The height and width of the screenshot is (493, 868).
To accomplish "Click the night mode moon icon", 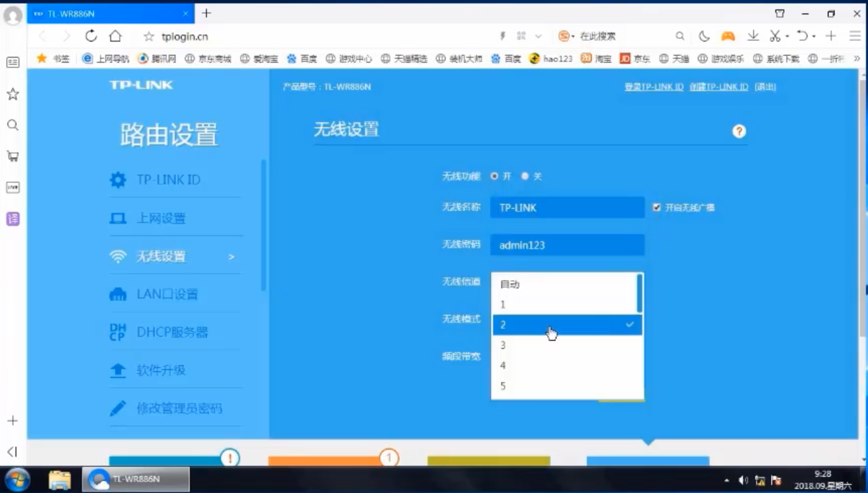I will coord(704,36).
